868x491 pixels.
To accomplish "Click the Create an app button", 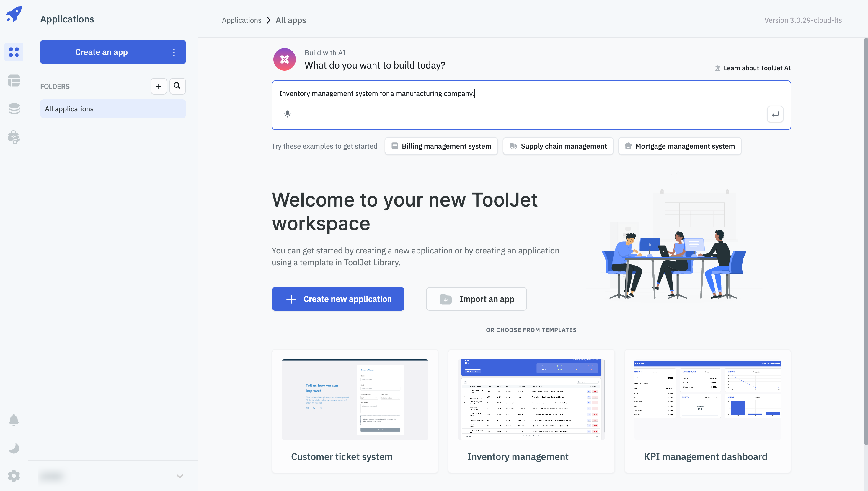I will (x=102, y=52).
